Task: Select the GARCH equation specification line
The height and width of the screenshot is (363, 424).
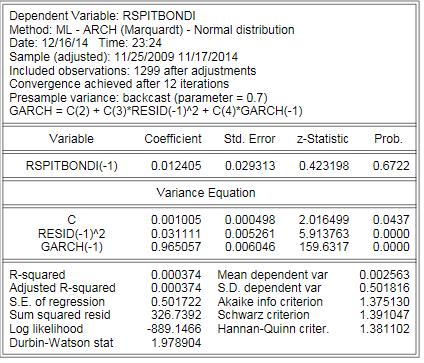Action: tap(156, 111)
